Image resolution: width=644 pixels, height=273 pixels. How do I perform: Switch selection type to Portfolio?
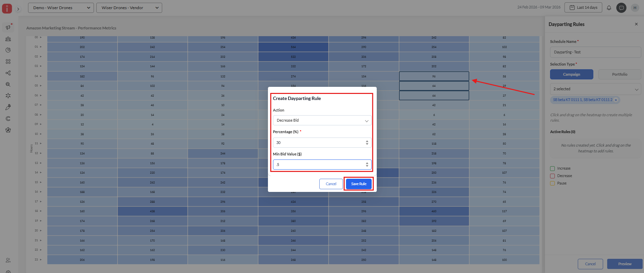click(619, 74)
